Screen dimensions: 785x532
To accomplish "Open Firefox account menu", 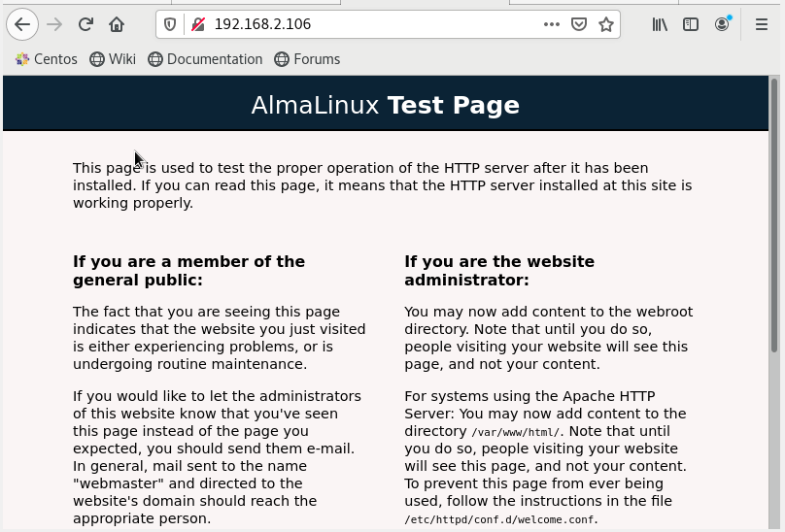I will point(722,24).
